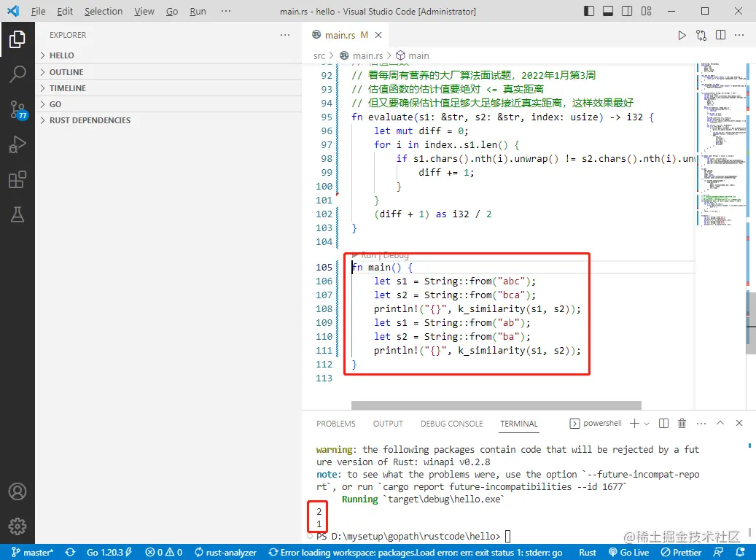Viewport: 756px width, 560px height.
Task: Open errors and warnings count status item
Action: pos(164,552)
